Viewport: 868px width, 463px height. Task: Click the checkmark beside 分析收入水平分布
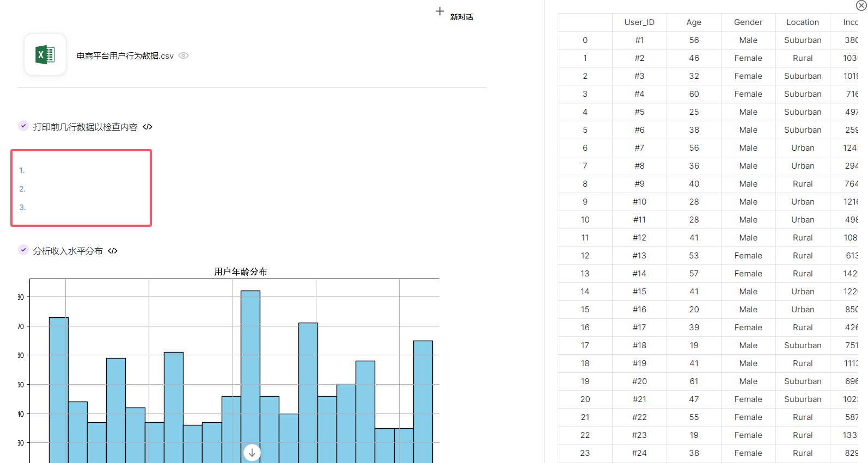coord(23,250)
